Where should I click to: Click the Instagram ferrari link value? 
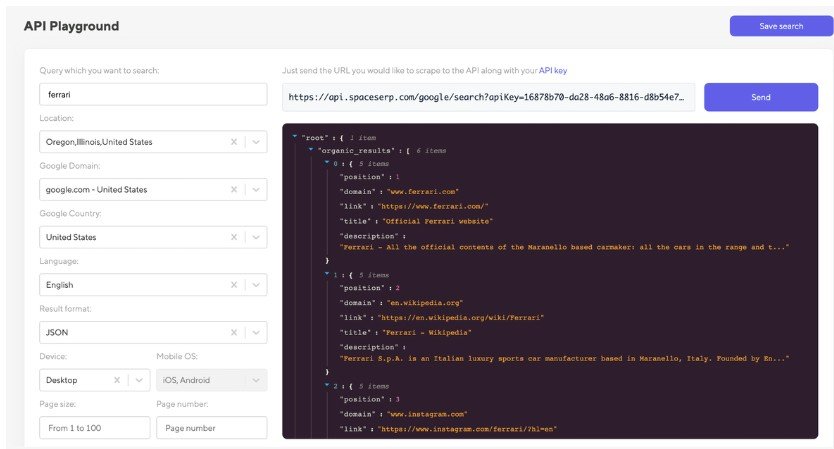point(467,429)
